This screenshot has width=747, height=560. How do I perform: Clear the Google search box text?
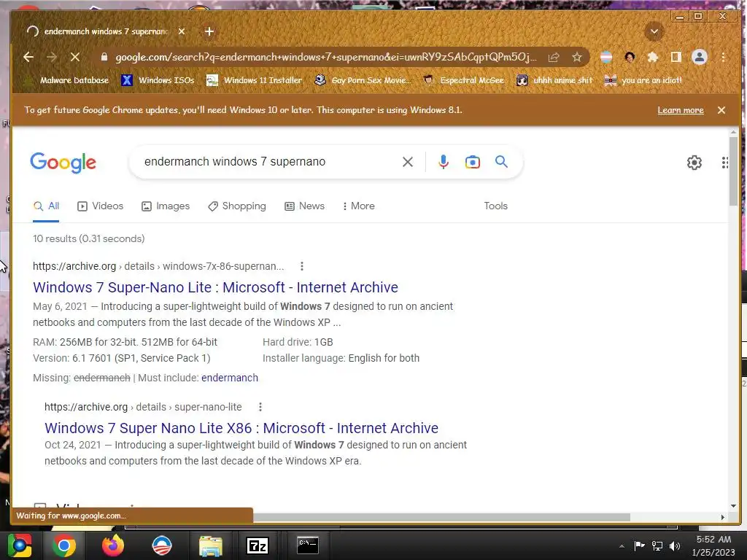click(407, 162)
